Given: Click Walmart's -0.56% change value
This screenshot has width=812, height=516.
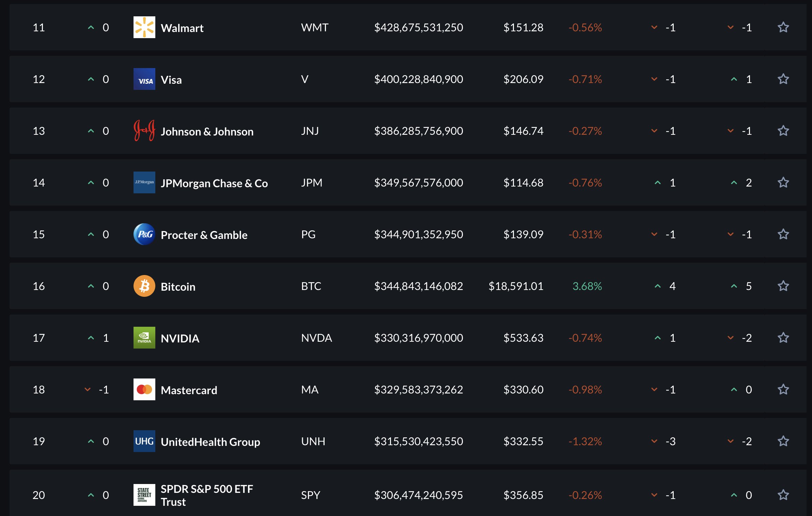Looking at the screenshot, I should (x=585, y=27).
